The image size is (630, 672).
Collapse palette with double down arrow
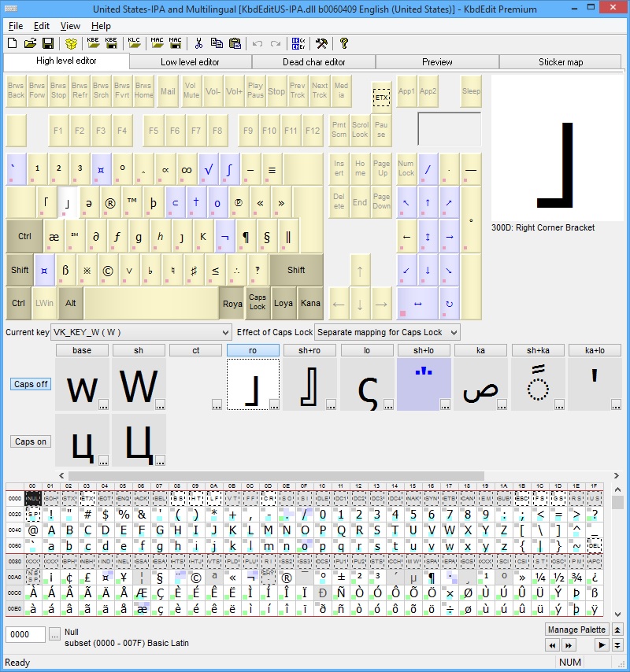coord(617,645)
